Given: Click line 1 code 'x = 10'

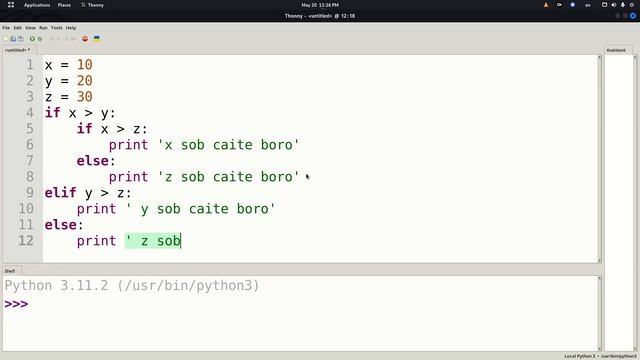Looking at the screenshot, I should (x=69, y=64).
